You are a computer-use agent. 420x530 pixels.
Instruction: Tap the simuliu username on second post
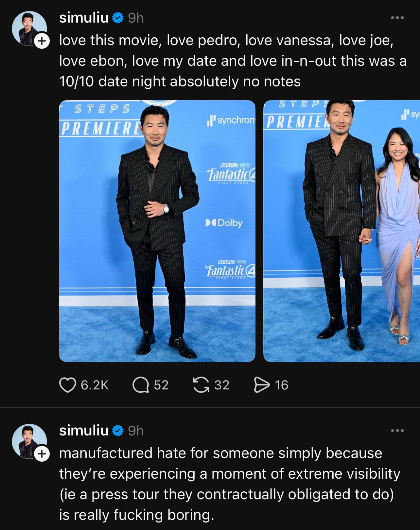(x=84, y=431)
